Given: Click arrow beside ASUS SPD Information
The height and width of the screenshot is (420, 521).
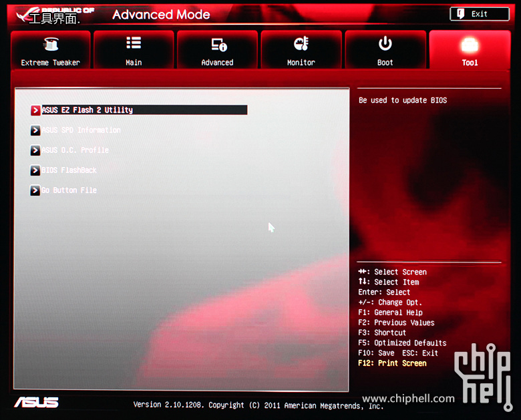Looking at the screenshot, I should pos(35,130).
